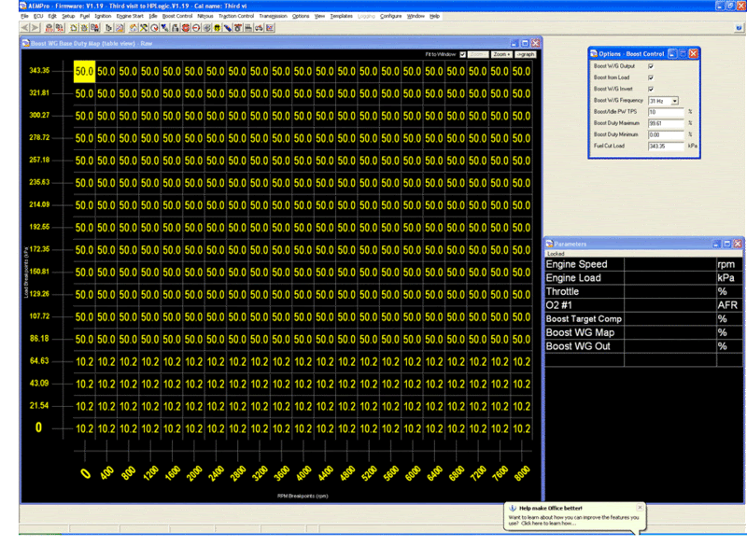Open the Setup menu
This screenshot has width=747, height=560.
tap(68, 16)
